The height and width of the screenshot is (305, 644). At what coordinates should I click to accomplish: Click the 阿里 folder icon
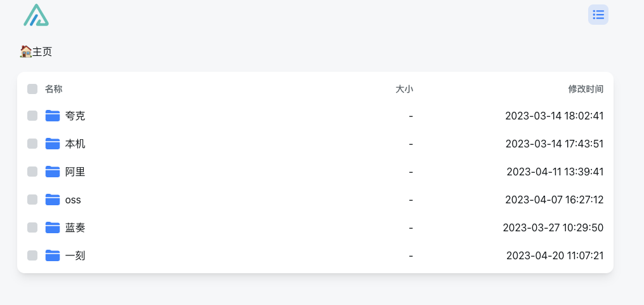pyautogui.click(x=53, y=172)
